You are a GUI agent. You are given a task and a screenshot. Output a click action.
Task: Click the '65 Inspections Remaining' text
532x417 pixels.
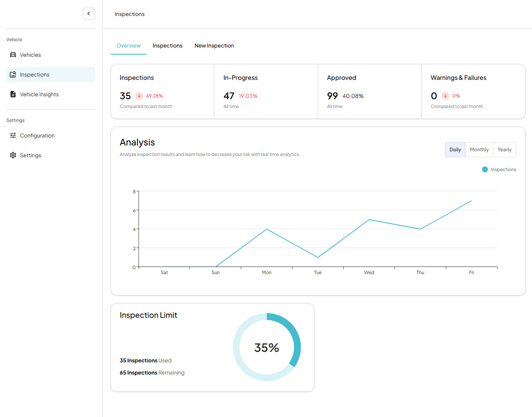click(152, 373)
